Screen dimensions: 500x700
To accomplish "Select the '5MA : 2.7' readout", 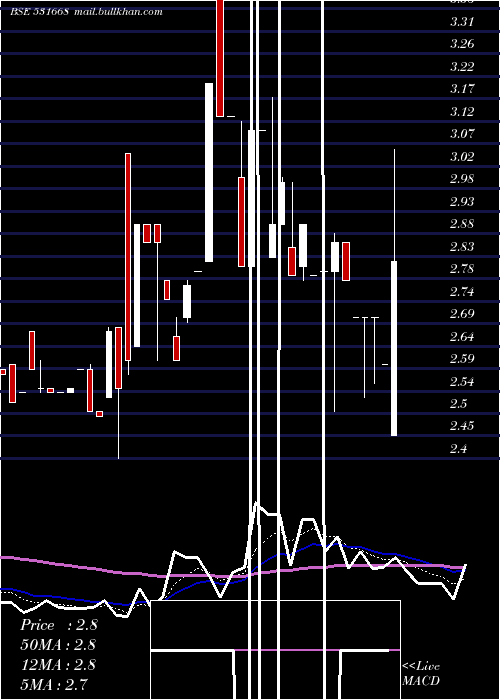I will [x=54, y=684].
